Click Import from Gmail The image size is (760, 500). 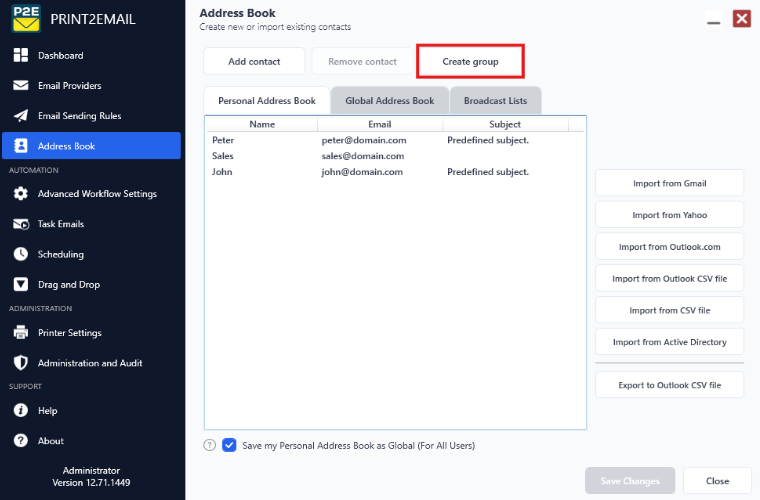coord(669,183)
